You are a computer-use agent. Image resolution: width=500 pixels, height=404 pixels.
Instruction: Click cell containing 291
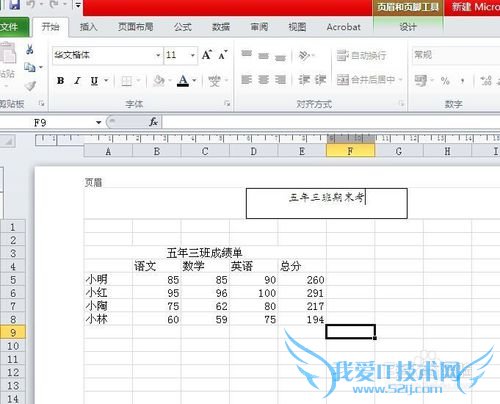302,293
